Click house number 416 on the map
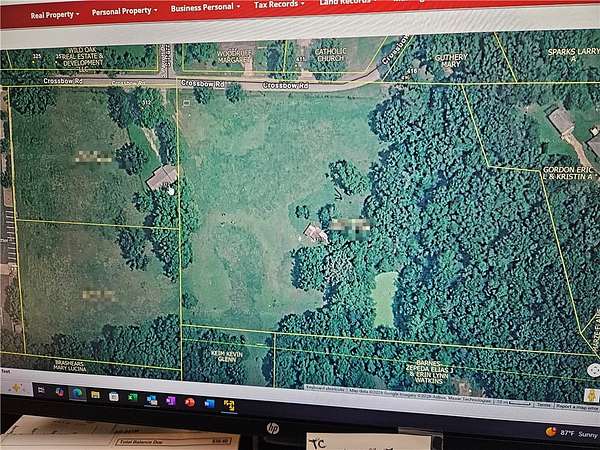The width and height of the screenshot is (600, 450). pos(412,71)
